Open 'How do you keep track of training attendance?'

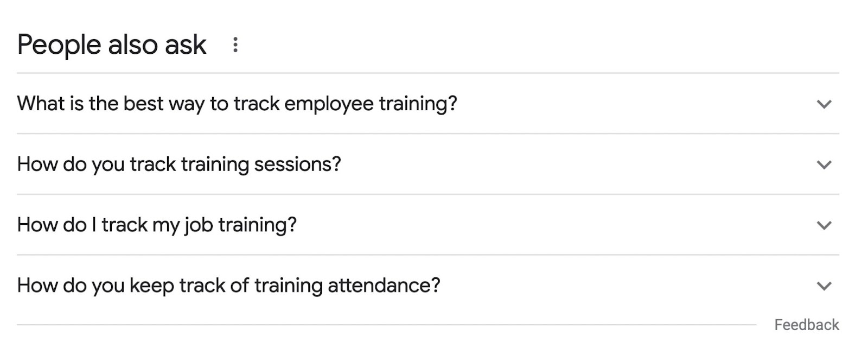coord(229,284)
